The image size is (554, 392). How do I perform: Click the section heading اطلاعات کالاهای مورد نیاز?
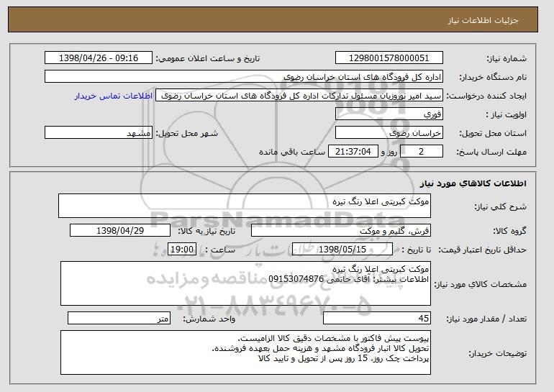[x=473, y=183]
